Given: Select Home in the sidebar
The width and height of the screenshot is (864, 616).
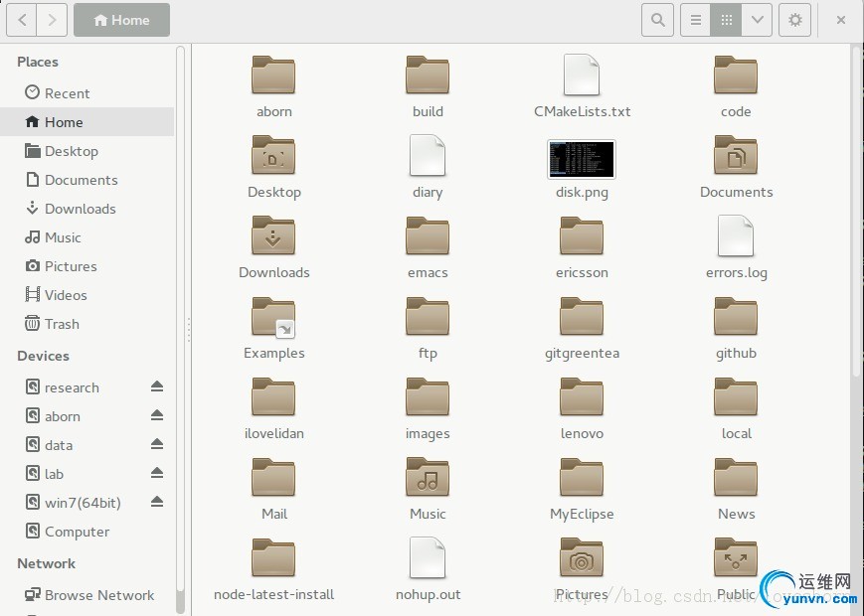Looking at the screenshot, I should 87,121.
